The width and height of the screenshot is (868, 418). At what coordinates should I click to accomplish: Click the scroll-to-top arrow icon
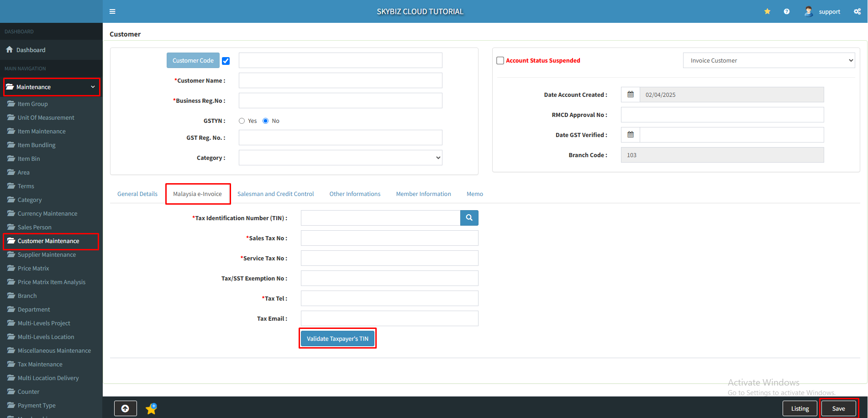point(125,408)
